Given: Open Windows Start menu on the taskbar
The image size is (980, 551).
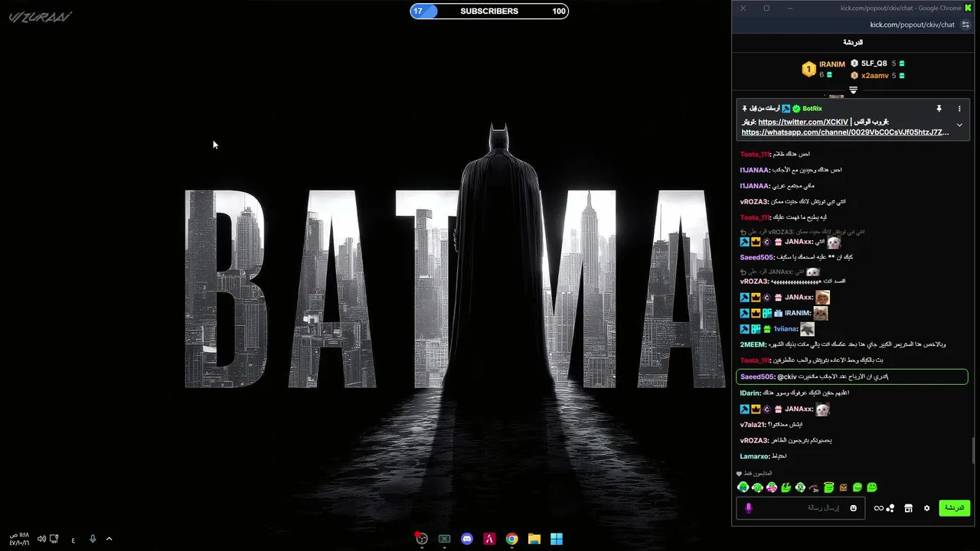Looking at the screenshot, I should [x=557, y=539].
